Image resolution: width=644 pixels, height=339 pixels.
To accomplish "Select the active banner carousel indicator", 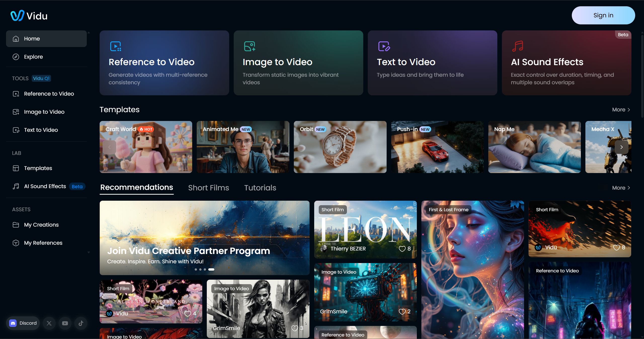I will point(211,269).
